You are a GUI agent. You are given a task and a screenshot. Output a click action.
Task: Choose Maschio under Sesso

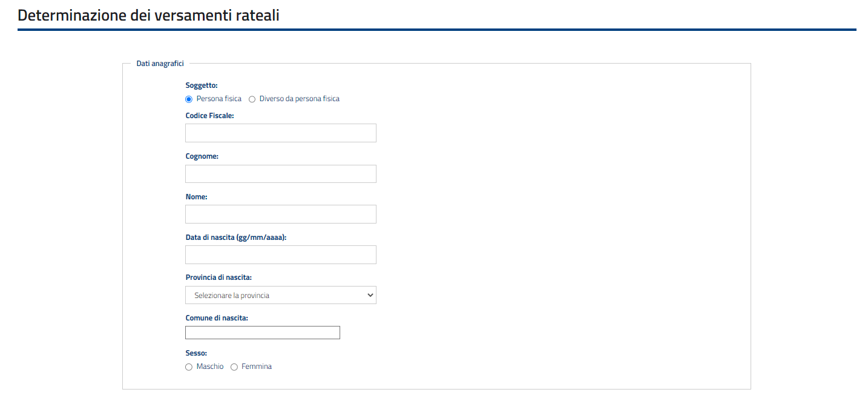tap(189, 367)
